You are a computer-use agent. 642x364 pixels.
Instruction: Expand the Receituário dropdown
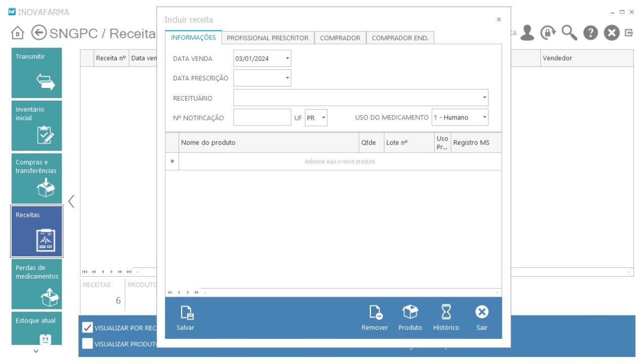click(484, 98)
